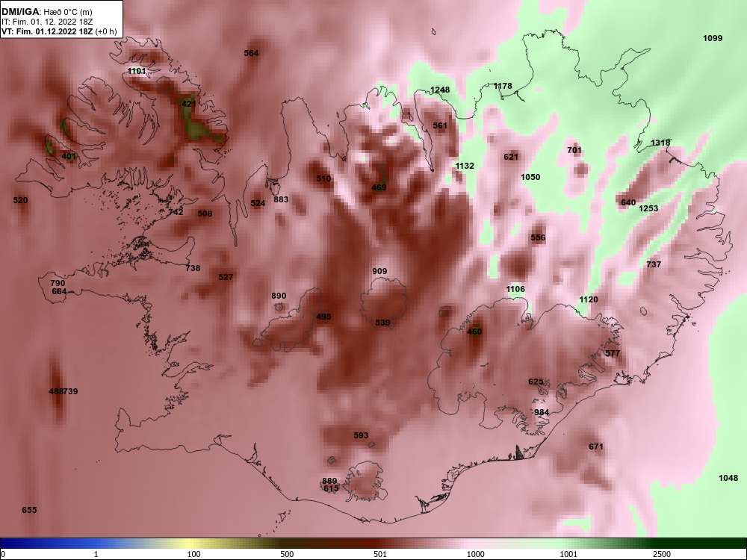Click the 100 tick on the colour scale
This screenshot has width=747, height=560.
[193, 554]
